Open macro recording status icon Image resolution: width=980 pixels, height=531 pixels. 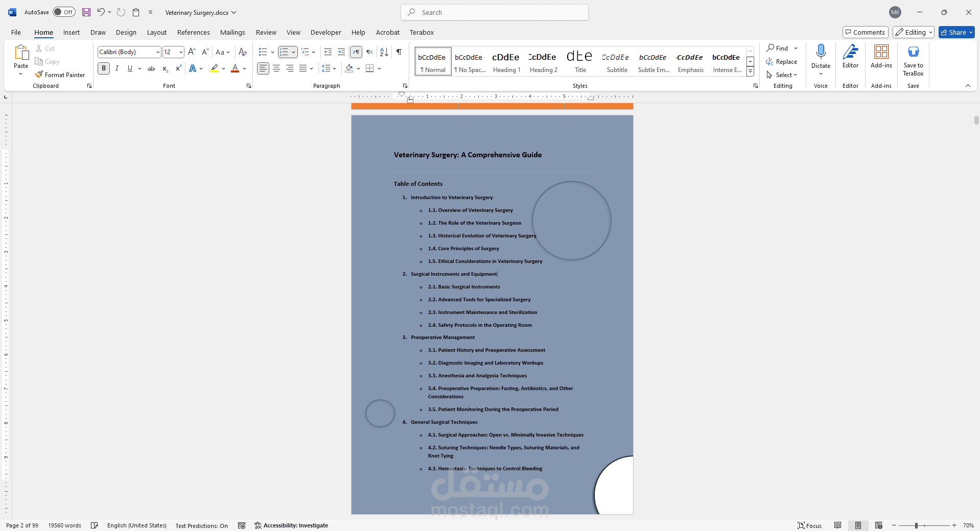[x=242, y=525]
